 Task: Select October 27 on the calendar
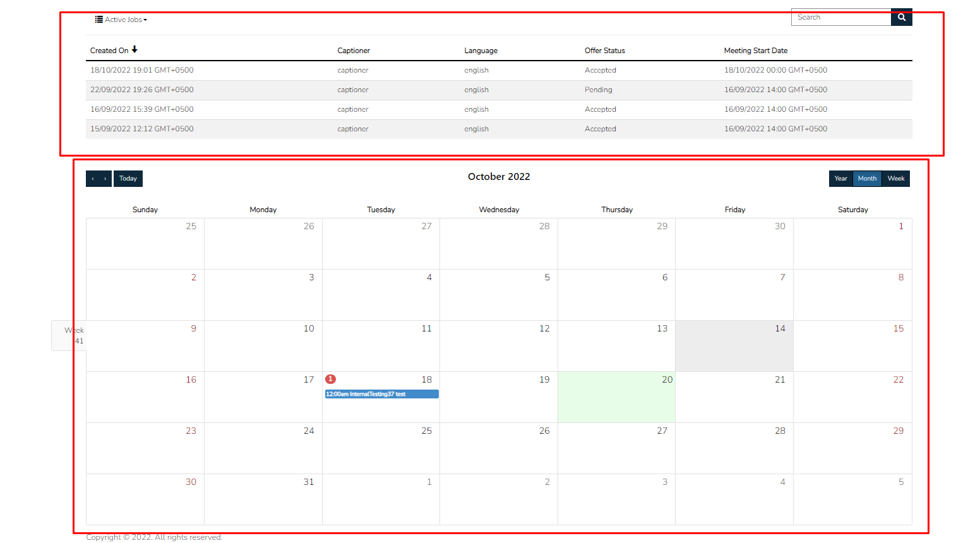tap(616, 448)
